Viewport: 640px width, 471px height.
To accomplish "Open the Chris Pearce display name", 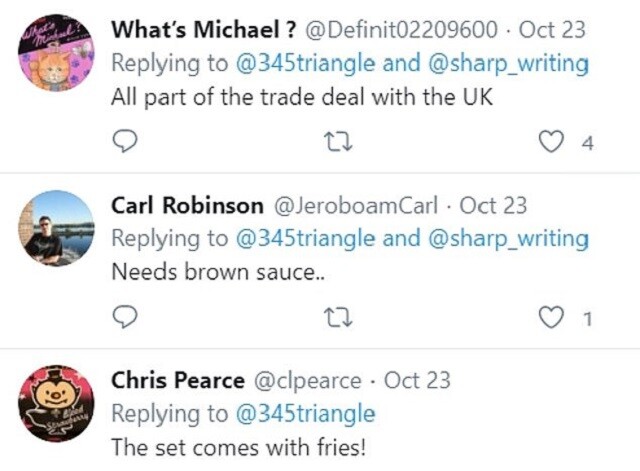I will pos(178,380).
